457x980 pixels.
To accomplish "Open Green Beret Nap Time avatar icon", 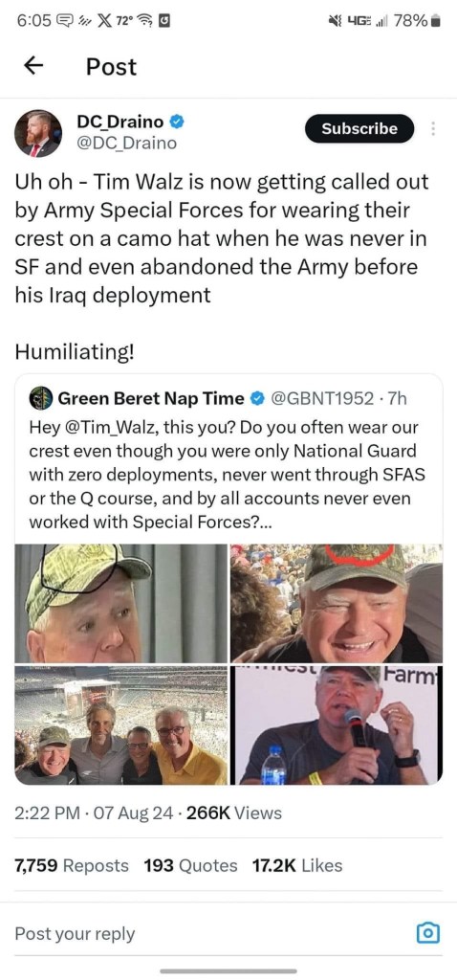I will (42, 399).
